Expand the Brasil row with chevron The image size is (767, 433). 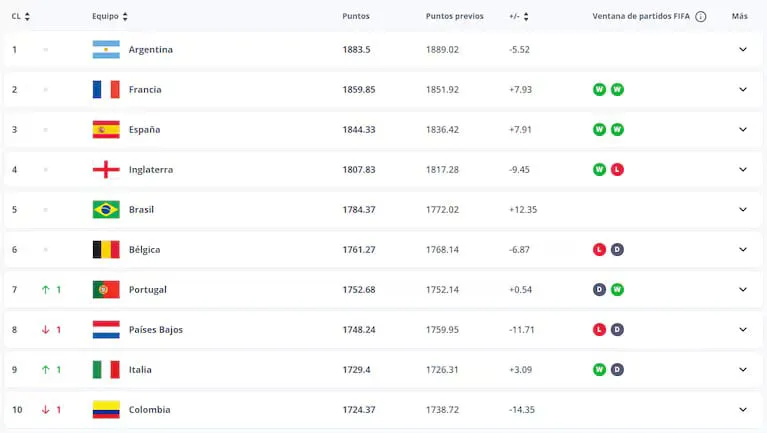click(742, 210)
